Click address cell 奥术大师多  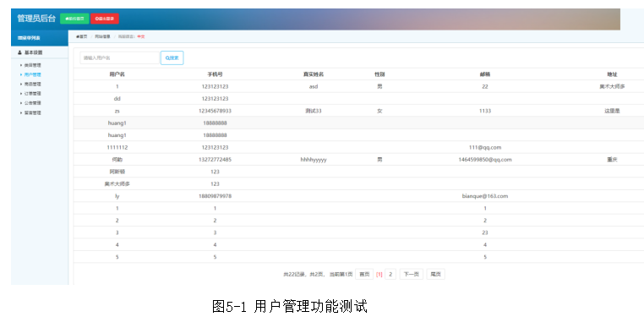[x=612, y=86]
